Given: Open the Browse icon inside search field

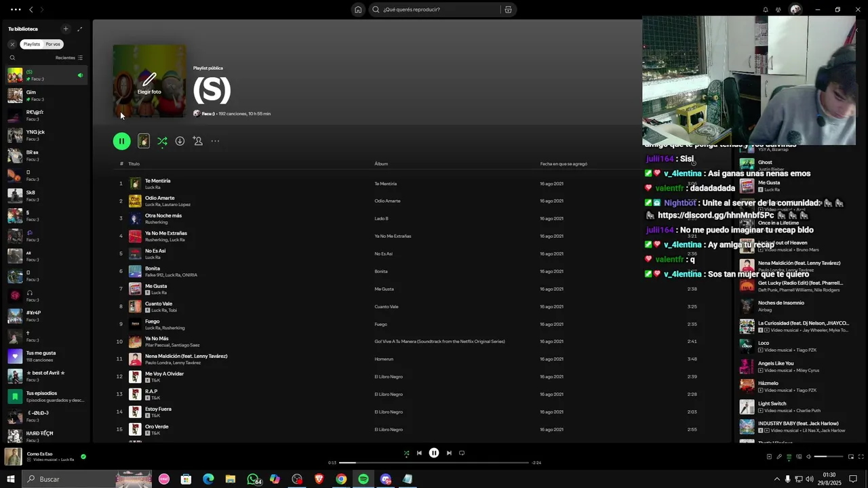Looking at the screenshot, I should coord(508,9).
